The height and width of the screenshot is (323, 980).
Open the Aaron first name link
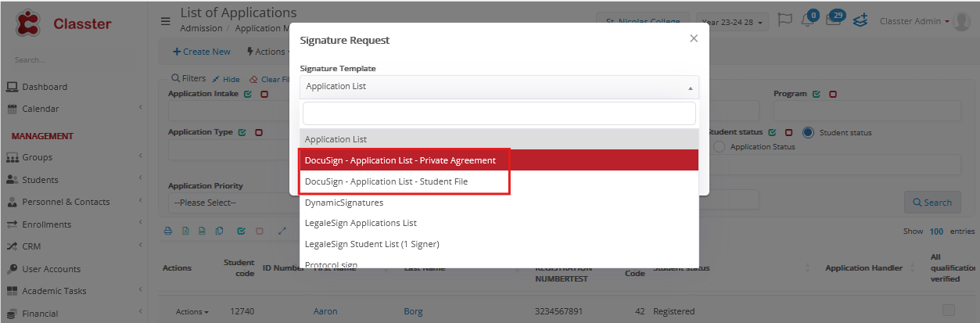(x=325, y=311)
